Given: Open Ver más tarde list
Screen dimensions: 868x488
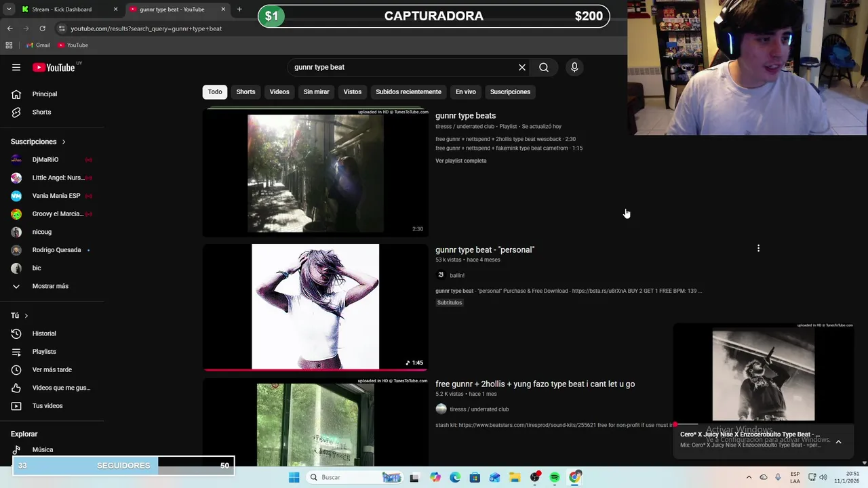Looking at the screenshot, I should [52, 369].
